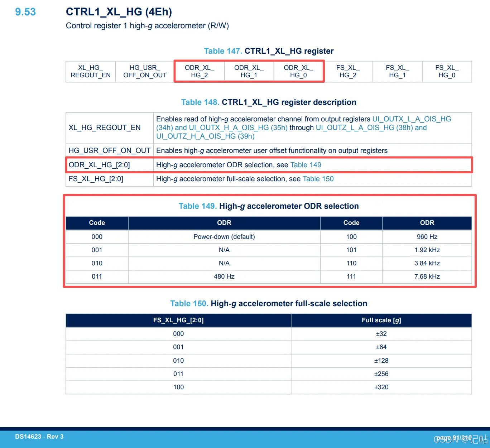Screen dimensions: 490x448
Task: Select bit cell "ODR_XL_HG_1" in register table
Action: coord(249,71)
